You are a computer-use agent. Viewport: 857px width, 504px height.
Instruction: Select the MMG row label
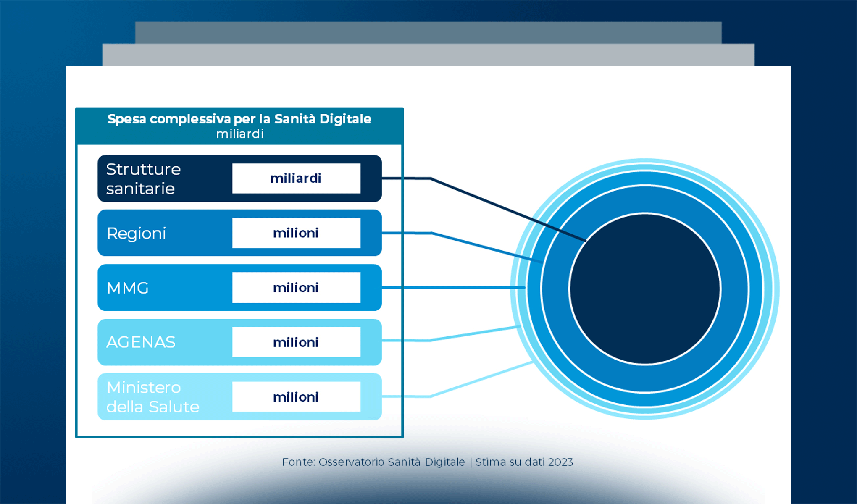coord(128,288)
